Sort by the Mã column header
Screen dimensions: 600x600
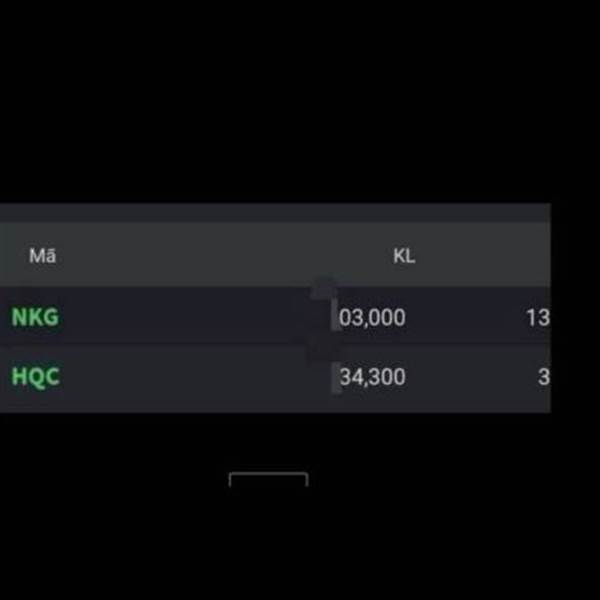42,256
